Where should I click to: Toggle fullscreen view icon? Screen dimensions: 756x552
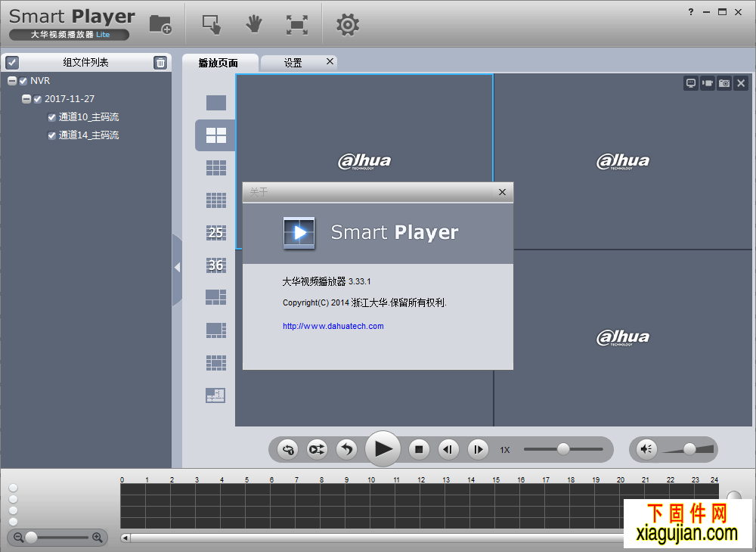297,25
